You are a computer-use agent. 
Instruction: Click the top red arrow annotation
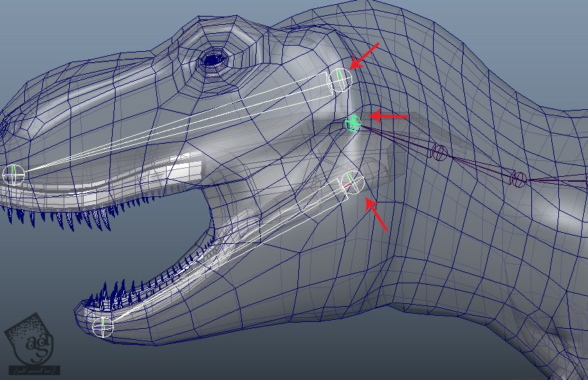tap(365, 55)
